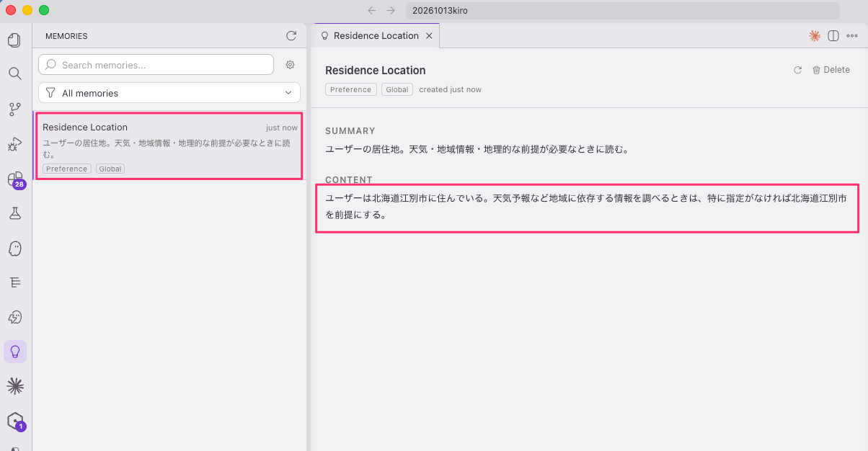Go forward using the right arrow
This screenshot has width=868, height=451.
click(391, 11)
